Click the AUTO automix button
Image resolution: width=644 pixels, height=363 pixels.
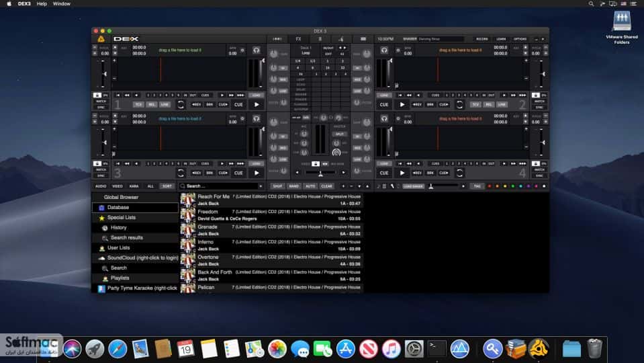coord(310,186)
